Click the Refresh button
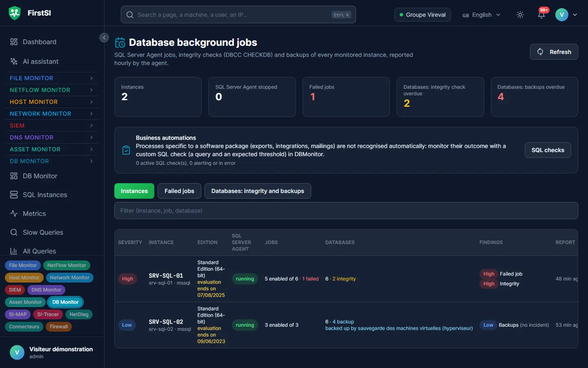 pos(554,52)
